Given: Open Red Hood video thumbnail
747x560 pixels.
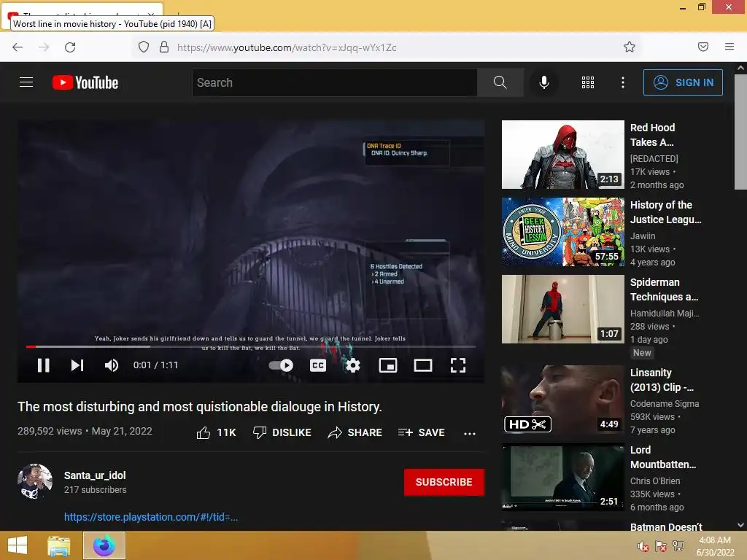Looking at the screenshot, I should tap(562, 155).
